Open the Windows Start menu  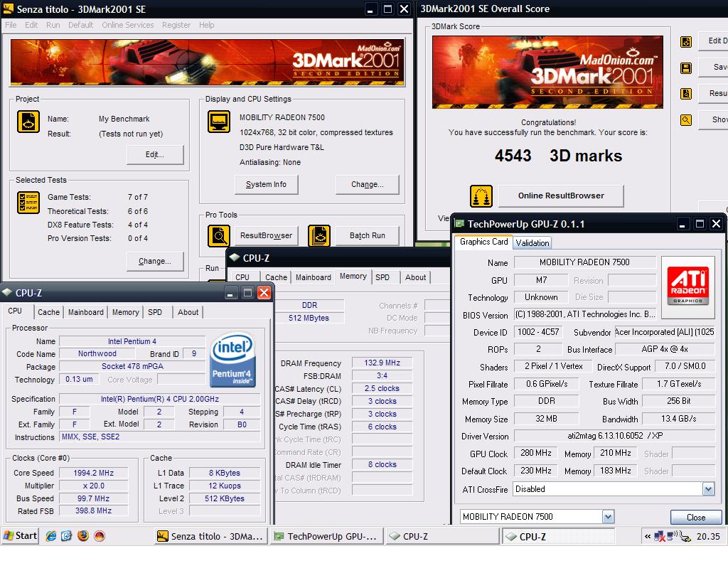(x=20, y=536)
